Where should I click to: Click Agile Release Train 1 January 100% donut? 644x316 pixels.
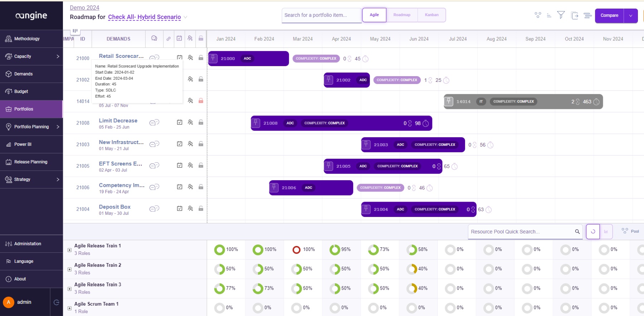tap(219, 250)
